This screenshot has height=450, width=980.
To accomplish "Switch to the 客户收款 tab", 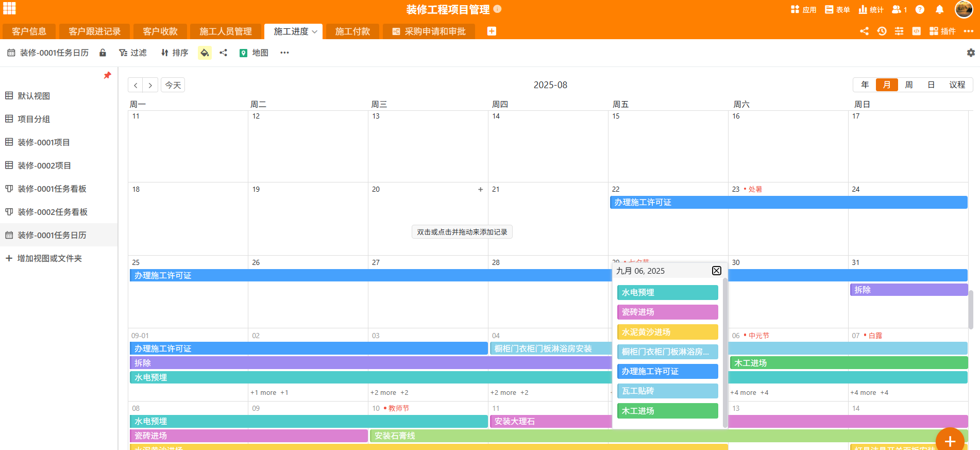I will point(160,31).
